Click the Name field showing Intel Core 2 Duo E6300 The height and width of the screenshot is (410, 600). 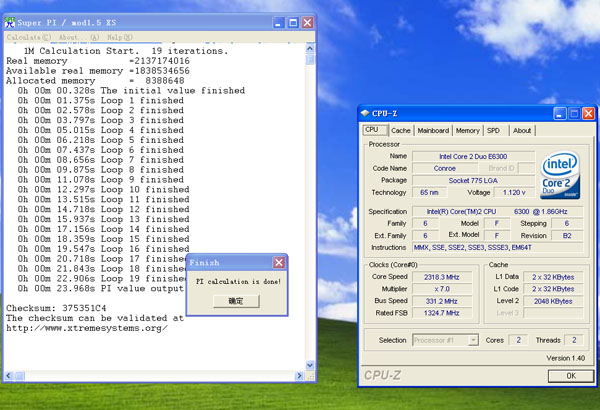coord(473,156)
